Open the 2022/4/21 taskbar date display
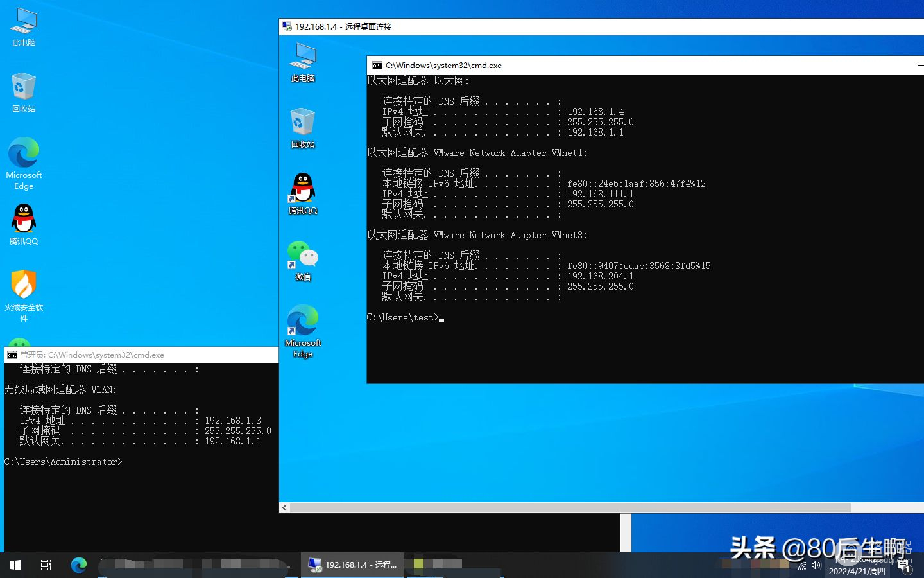This screenshot has height=578, width=924. point(857,571)
